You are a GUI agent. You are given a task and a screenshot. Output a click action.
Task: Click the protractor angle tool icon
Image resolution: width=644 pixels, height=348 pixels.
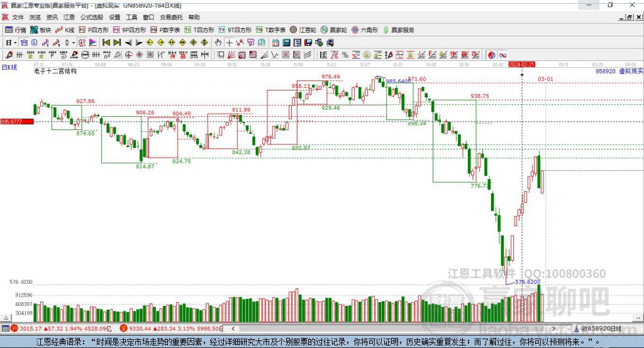(x=118, y=55)
